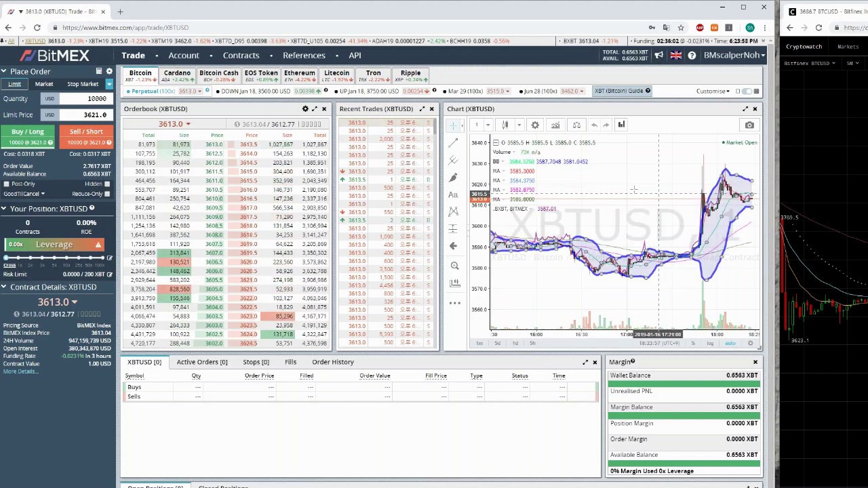Image resolution: width=868 pixels, height=488 pixels.
Task: Show more chart drawing tools (three dots)
Action: 454,302
